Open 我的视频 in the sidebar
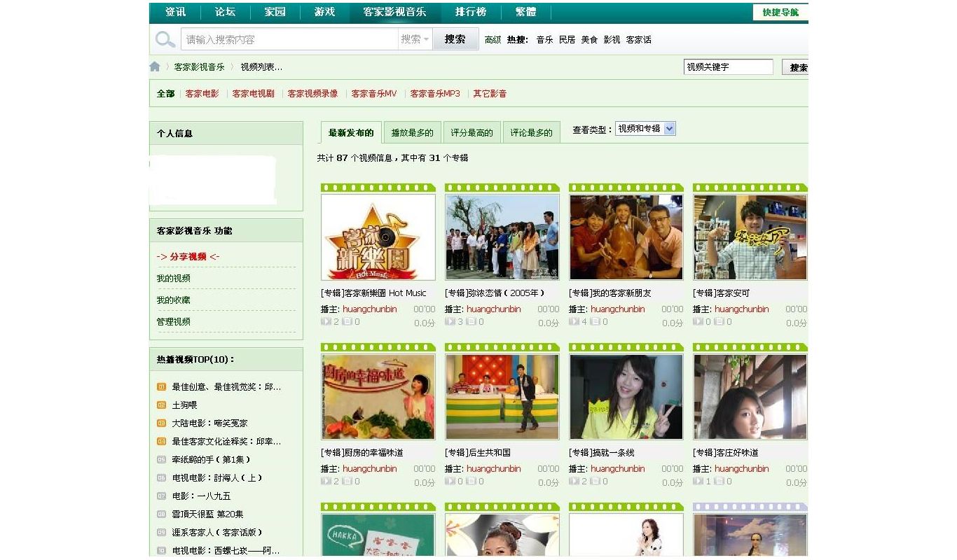 click(x=173, y=278)
